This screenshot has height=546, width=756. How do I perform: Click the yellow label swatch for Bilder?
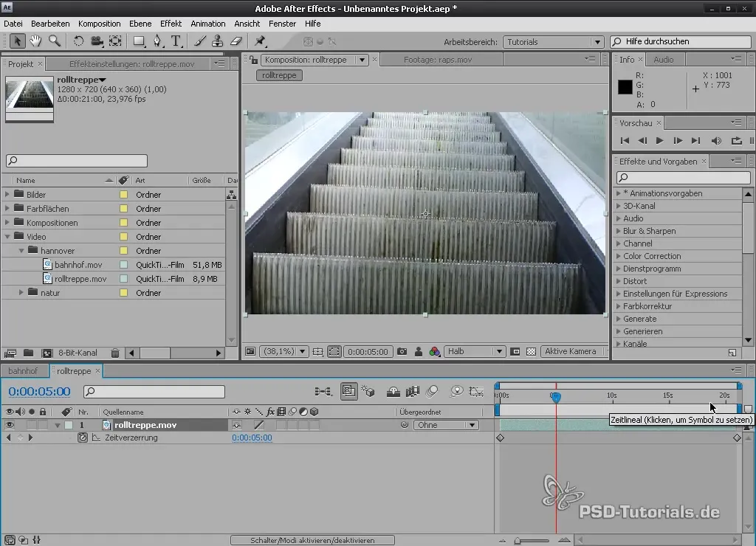point(123,195)
